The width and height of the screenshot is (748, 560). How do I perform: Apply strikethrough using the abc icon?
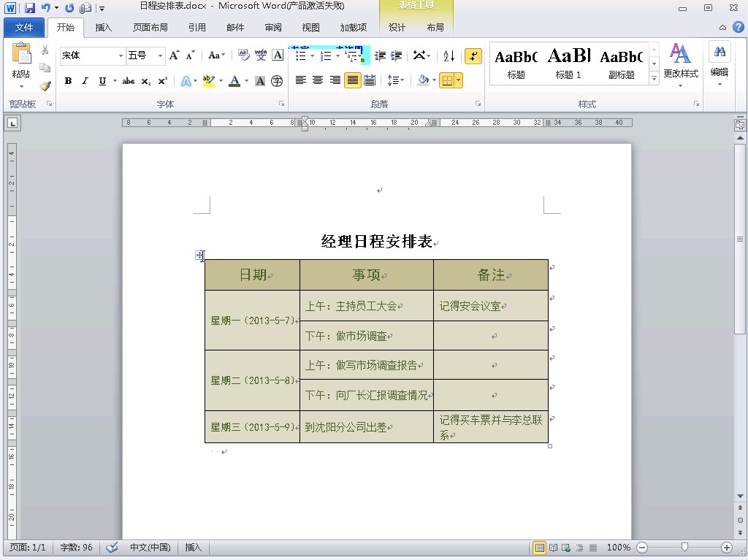(x=129, y=81)
